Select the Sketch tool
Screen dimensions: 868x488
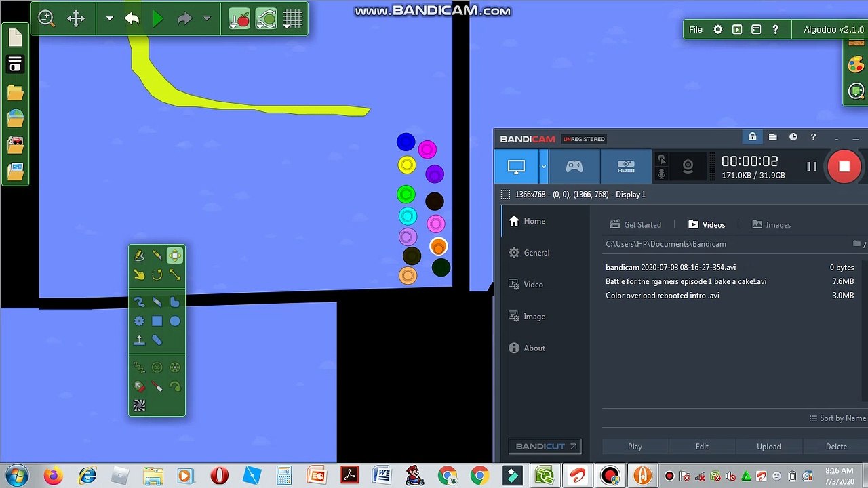pyautogui.click(x=139, y=256)
